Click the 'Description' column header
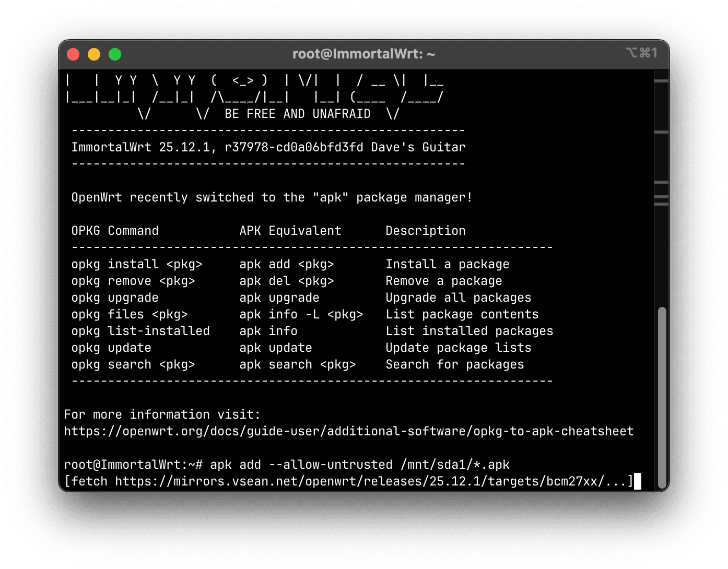The width and height of the screenshot is (728, 569). (x=425, y=231)
